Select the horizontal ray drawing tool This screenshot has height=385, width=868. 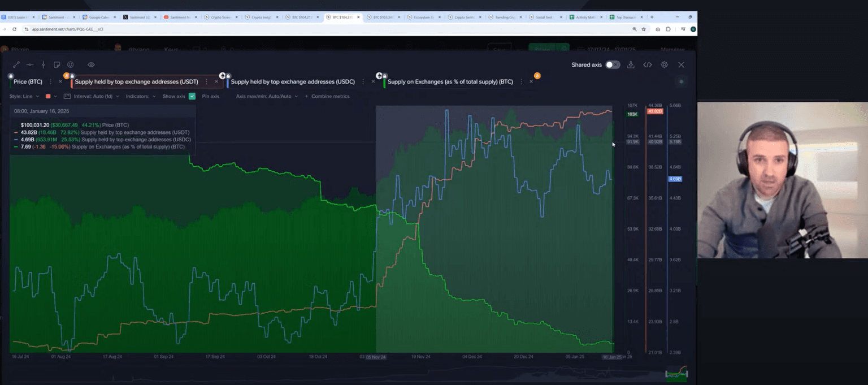(30, 65)
